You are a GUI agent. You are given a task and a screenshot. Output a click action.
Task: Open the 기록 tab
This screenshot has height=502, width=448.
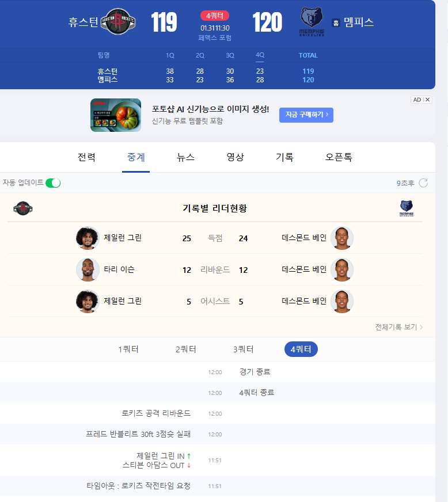click(284, 157)
